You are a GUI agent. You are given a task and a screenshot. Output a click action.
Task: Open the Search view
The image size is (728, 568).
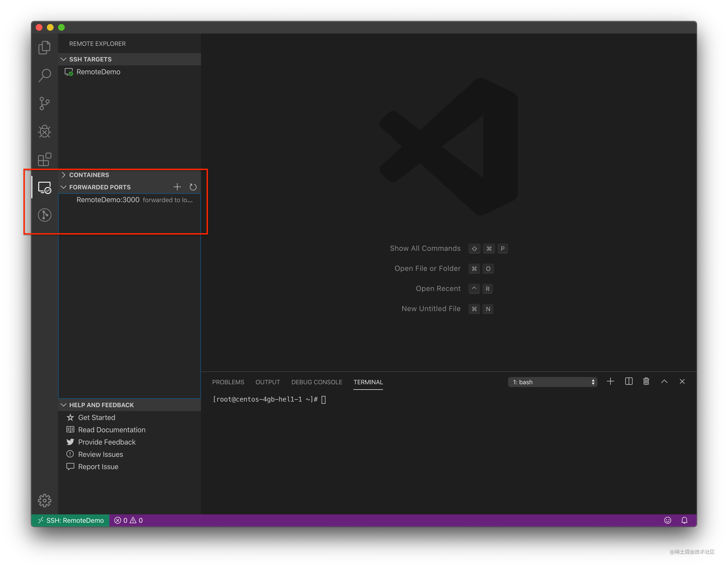44,75
